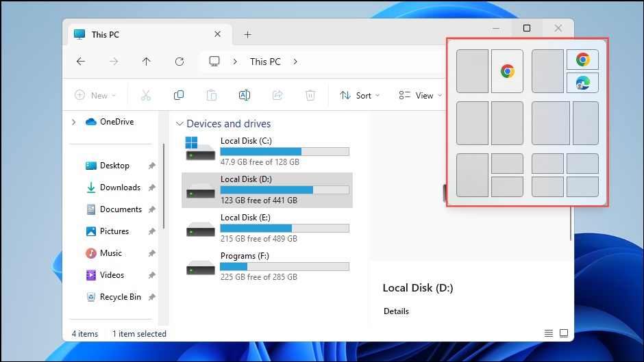Open Desktop in the sidebar
Screen dimensions: 644x362
pyautogui.click(x=107, y=166)
